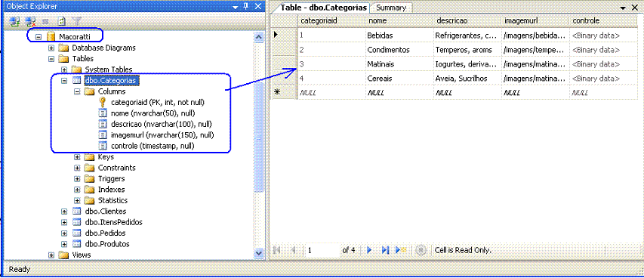Go to next record in grid navigator
Screen dimensions: 644x278
pyautogui.click(x=369, y=250)
